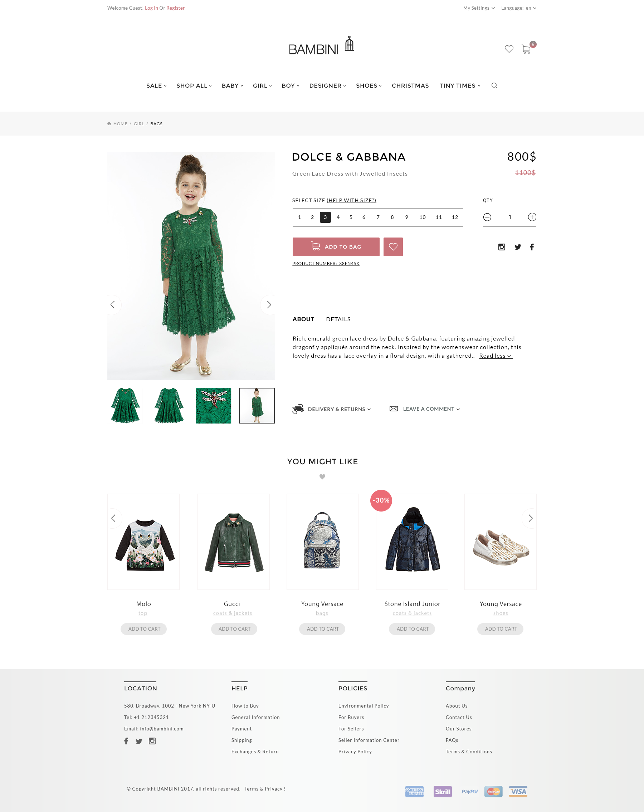Choose size 10
644x812 pixels.
pos(422,217)
